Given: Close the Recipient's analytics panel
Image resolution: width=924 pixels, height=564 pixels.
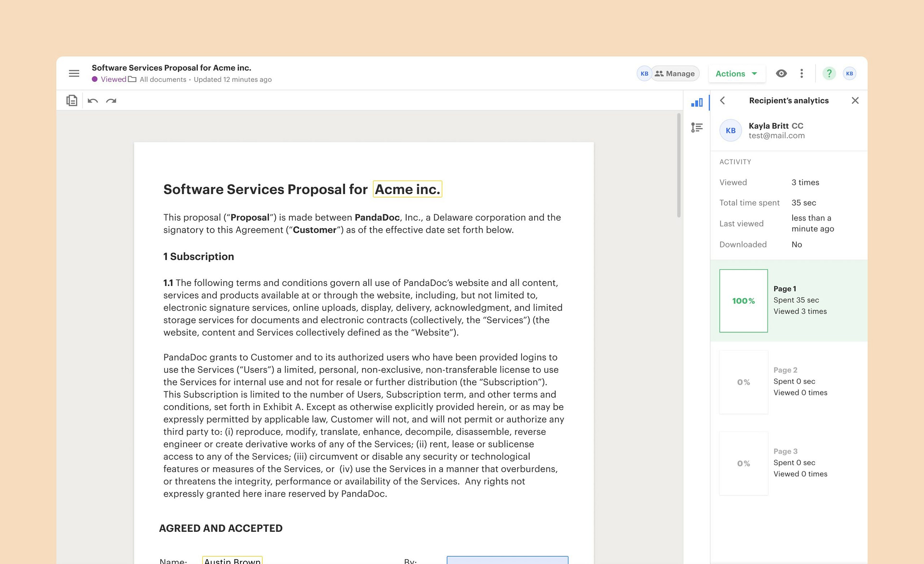Looking at the screenshot, I should 856,101.
